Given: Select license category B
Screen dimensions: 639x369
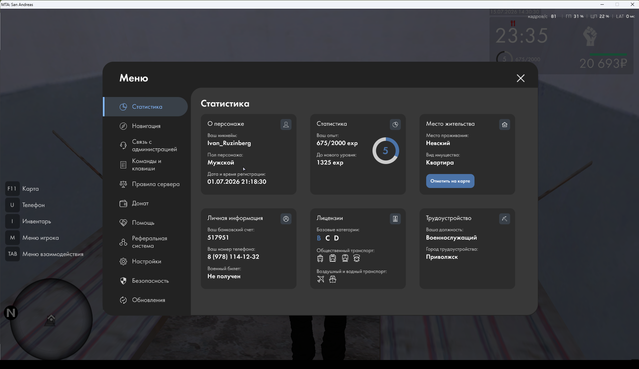Looking at the screenshot, I should (x=319, y=238).
